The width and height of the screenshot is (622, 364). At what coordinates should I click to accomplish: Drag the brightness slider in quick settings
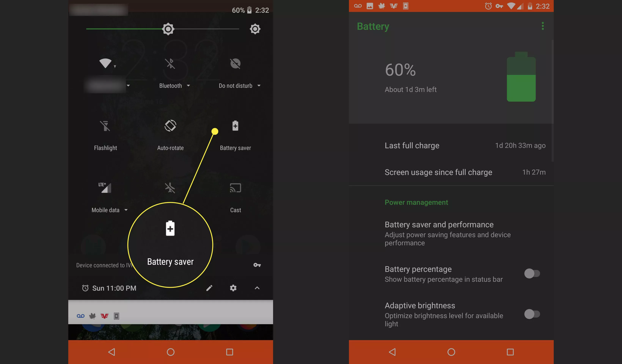click(168, 29)
